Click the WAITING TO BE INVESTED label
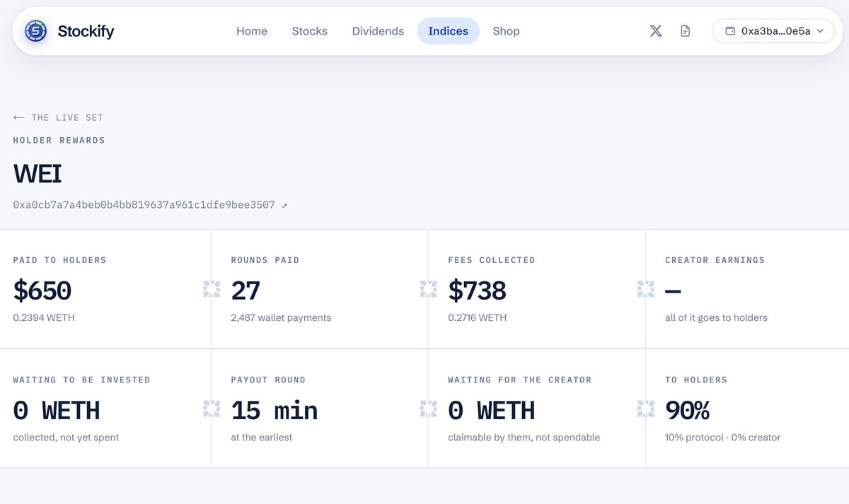Screen dimensions: 849x504 click(81, 380)
